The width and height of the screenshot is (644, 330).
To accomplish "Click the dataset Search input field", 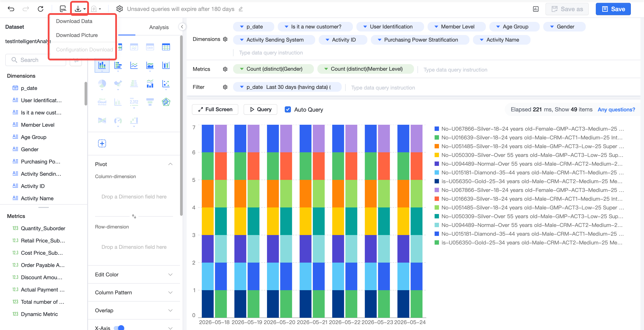I will pyautogui.click(x=36, y=60).
